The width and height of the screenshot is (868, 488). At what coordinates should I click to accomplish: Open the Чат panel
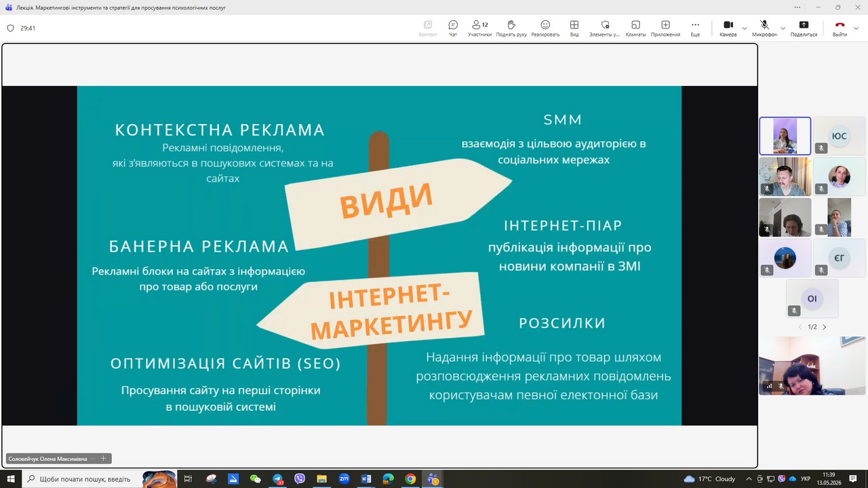[x=453, y=28]
